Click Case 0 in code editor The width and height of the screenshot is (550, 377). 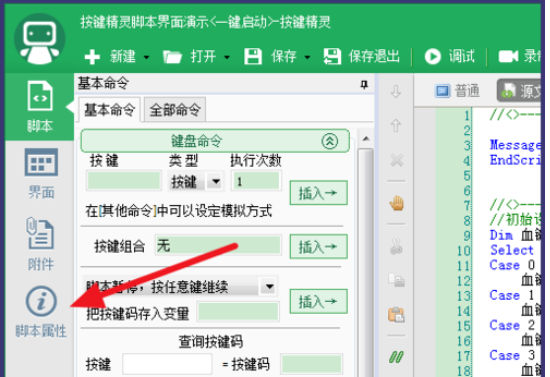512,265
